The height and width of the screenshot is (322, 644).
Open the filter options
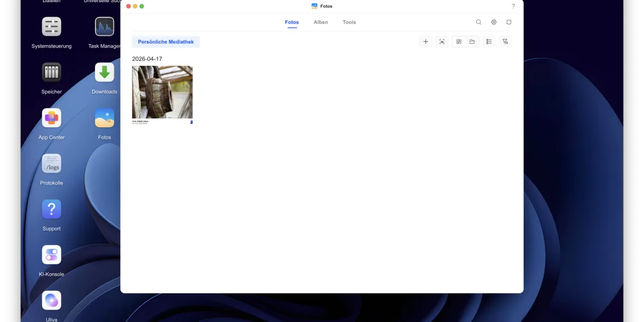(505, 41)
